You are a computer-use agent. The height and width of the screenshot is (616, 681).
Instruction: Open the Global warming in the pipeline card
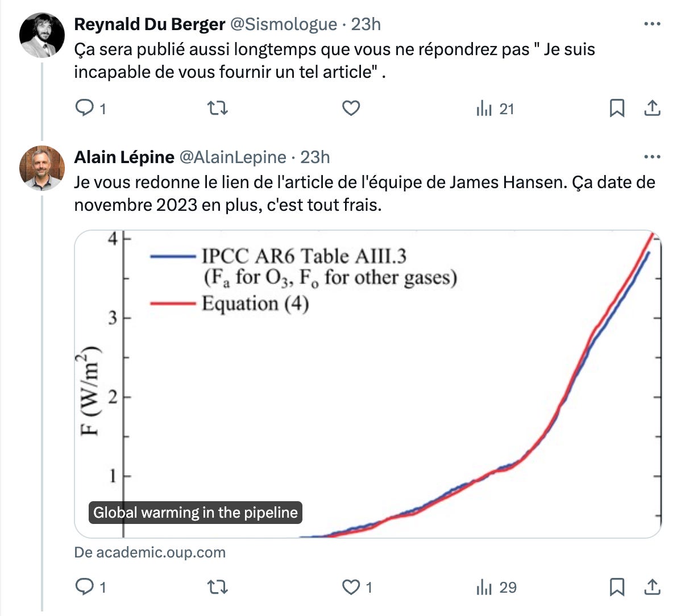pos(367,384)
